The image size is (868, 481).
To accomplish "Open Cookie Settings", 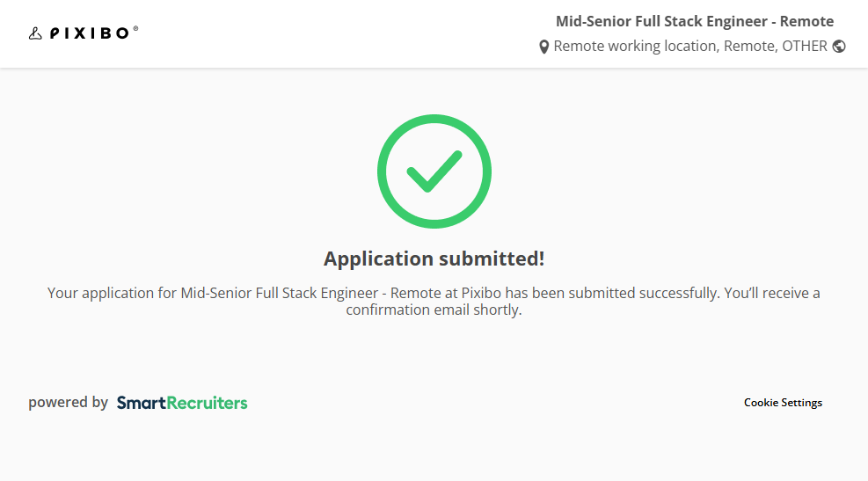I will point(783,403).
